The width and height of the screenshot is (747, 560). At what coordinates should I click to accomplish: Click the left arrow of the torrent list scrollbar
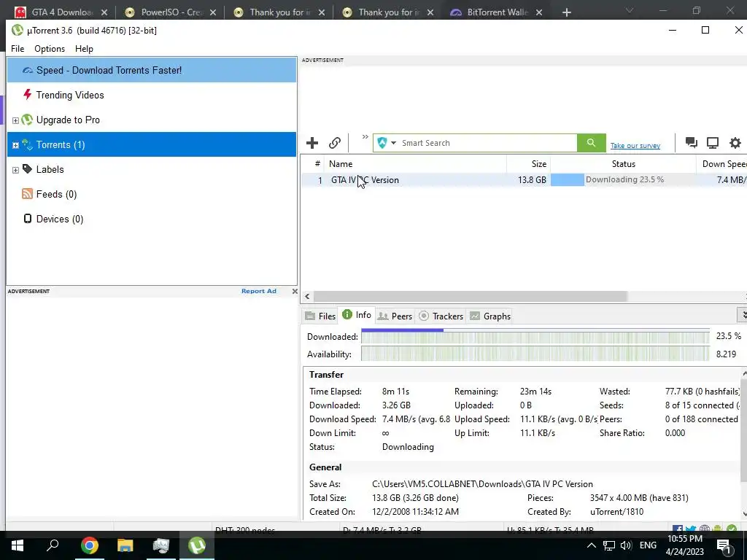pyautogui.click(x=307, y=296)
